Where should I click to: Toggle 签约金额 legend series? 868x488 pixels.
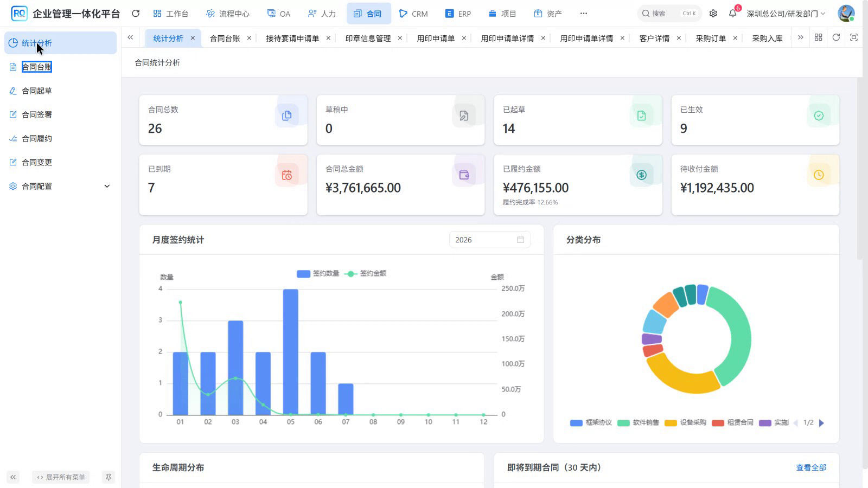(366, 273)
